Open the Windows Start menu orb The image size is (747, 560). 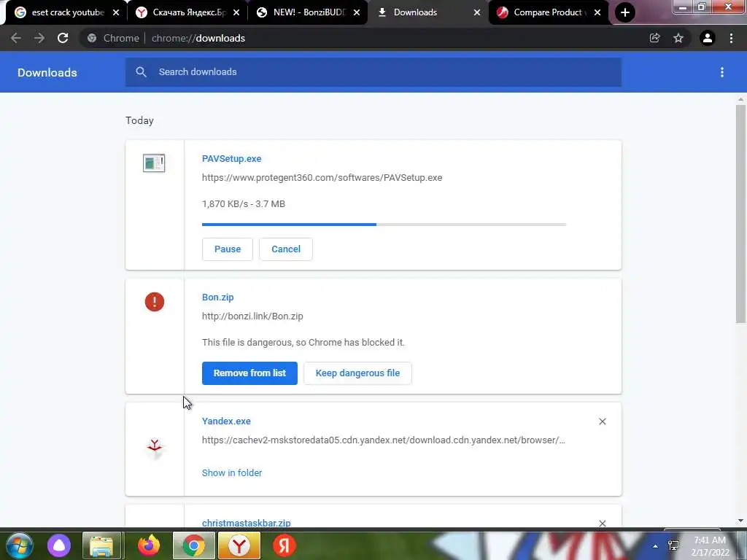coord(19,545)
